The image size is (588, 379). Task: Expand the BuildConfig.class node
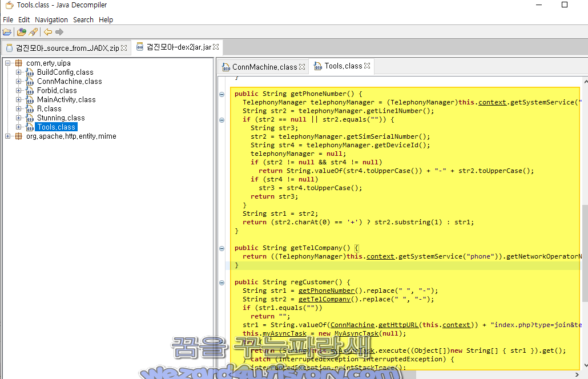click(18, 72)
